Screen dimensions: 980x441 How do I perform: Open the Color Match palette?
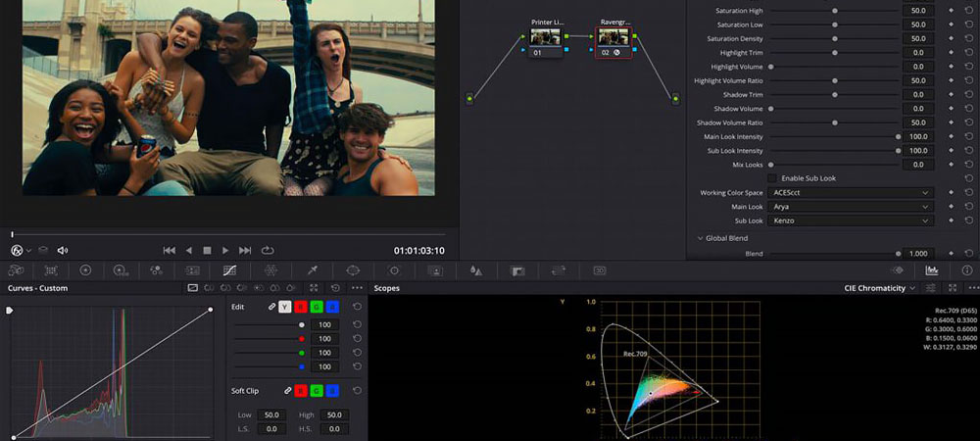[51, 270]
